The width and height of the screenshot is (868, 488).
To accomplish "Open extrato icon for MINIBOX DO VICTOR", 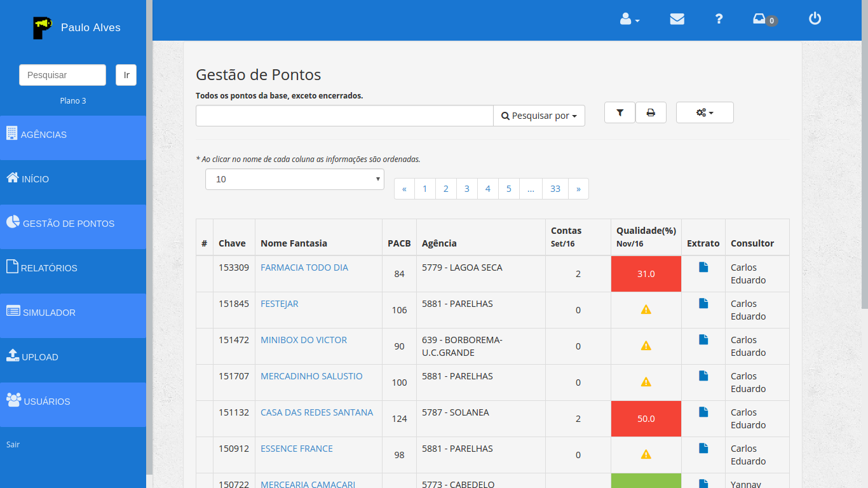I will tap(703, 340).
